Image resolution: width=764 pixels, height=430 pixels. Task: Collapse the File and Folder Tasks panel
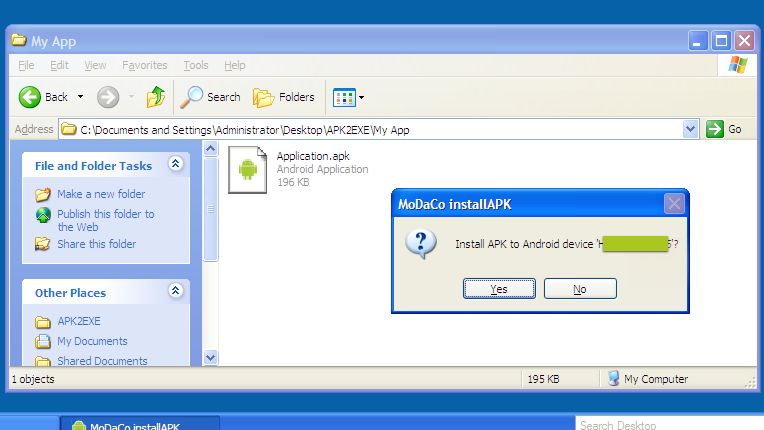pyautogui.click(x=175, y=164)
